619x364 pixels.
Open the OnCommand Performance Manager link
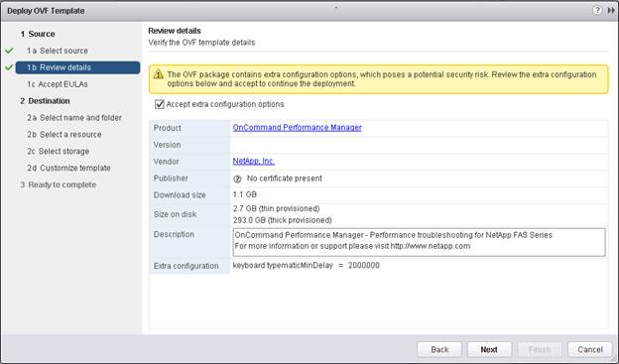tap(297, 128)
